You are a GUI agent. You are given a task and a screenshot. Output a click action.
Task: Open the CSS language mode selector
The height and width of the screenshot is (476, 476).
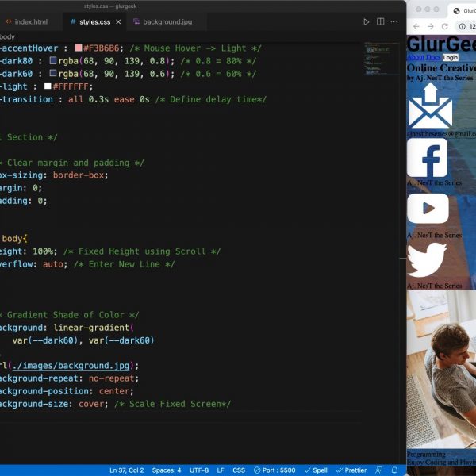[239, 470]
